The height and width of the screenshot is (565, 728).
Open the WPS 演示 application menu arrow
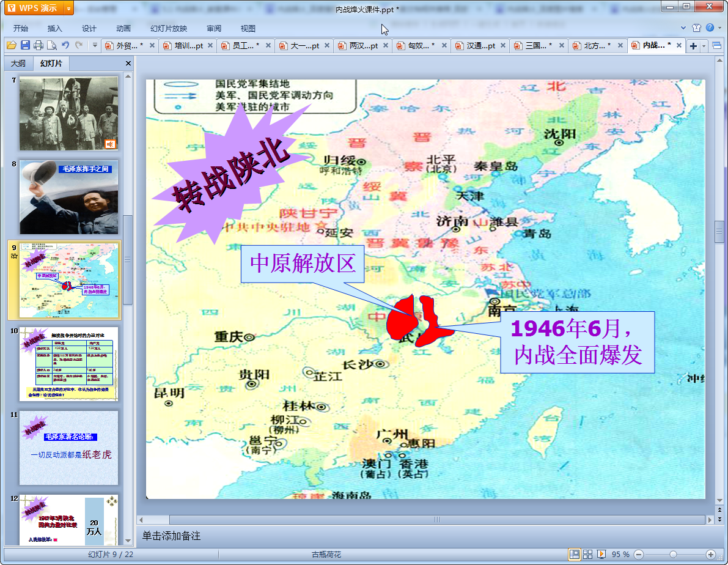68,8
